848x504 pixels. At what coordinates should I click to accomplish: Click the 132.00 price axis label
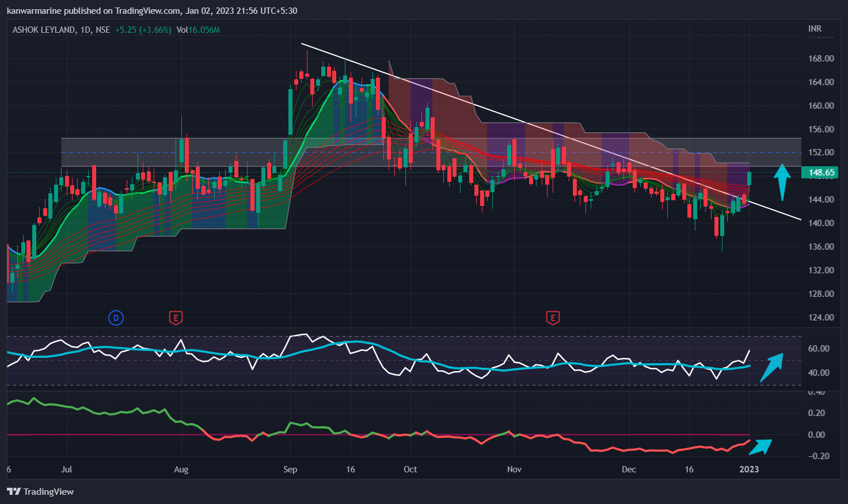821,270
